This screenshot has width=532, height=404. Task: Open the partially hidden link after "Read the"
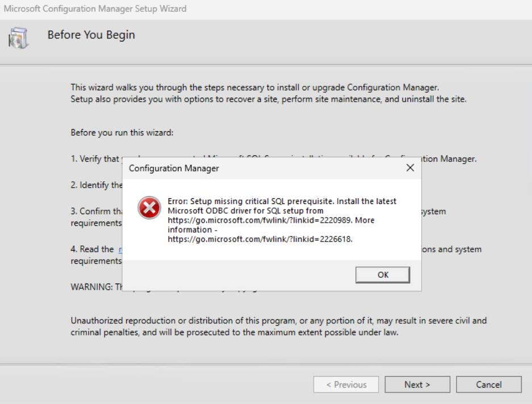click(119, 249)
